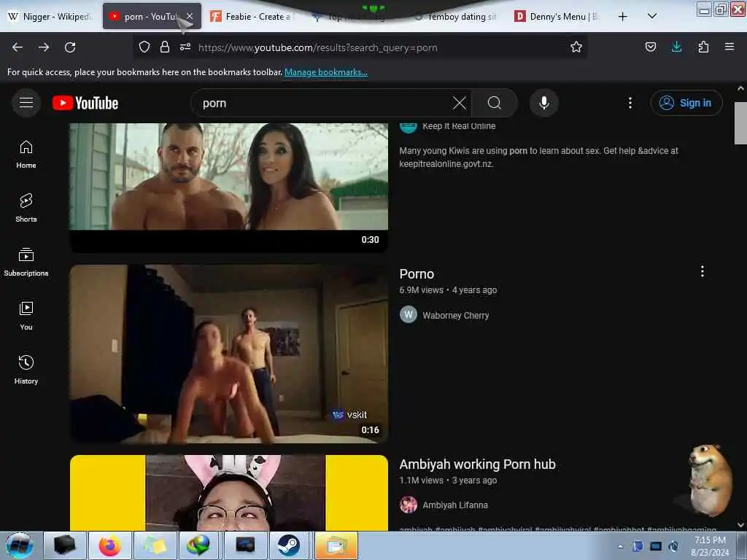
Task: Sign in to YouTube
Action: pos(686,103)
